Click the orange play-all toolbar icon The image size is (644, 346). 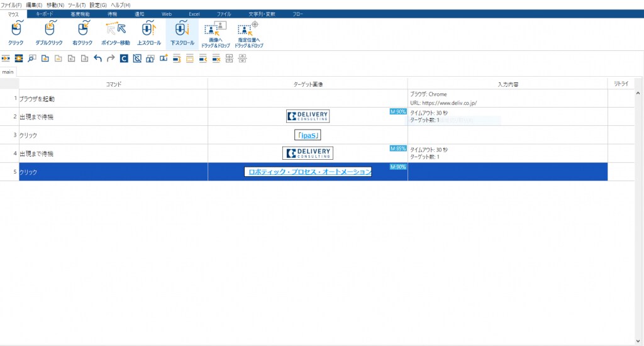point(19,59)
